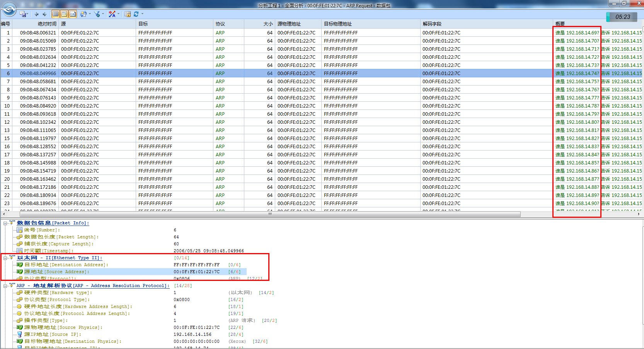The width and height of the screenshot is (644, 349).
Task: Collapse the Ethernet Type II tree node
Action: 5,258
